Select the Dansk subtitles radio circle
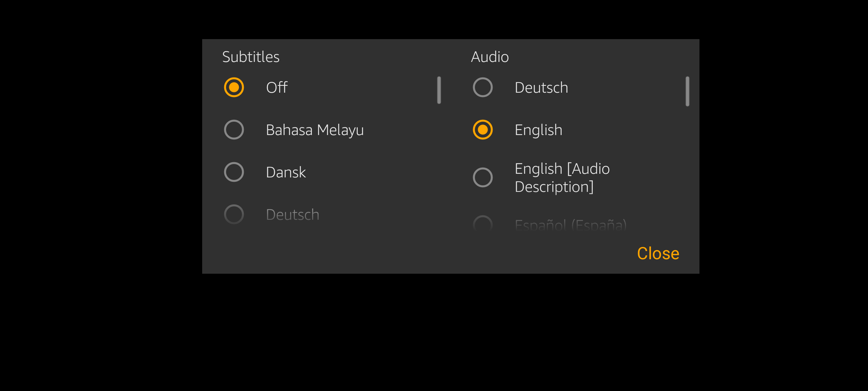 coord(234,172)
